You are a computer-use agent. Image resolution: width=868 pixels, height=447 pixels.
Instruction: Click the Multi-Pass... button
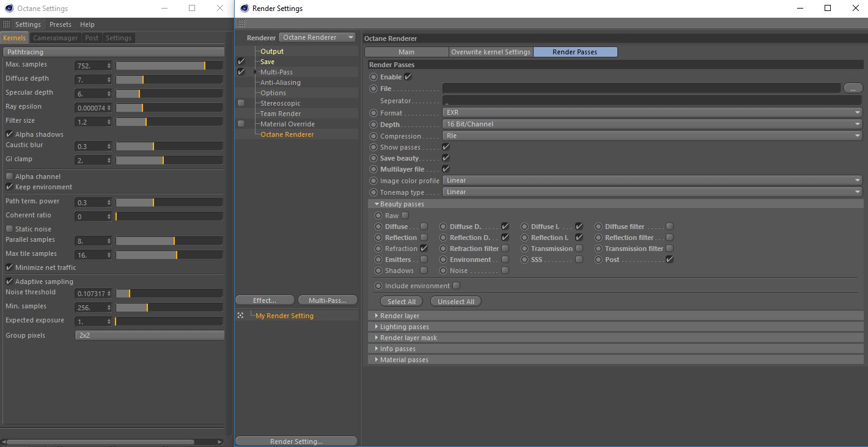pos(328,300)
